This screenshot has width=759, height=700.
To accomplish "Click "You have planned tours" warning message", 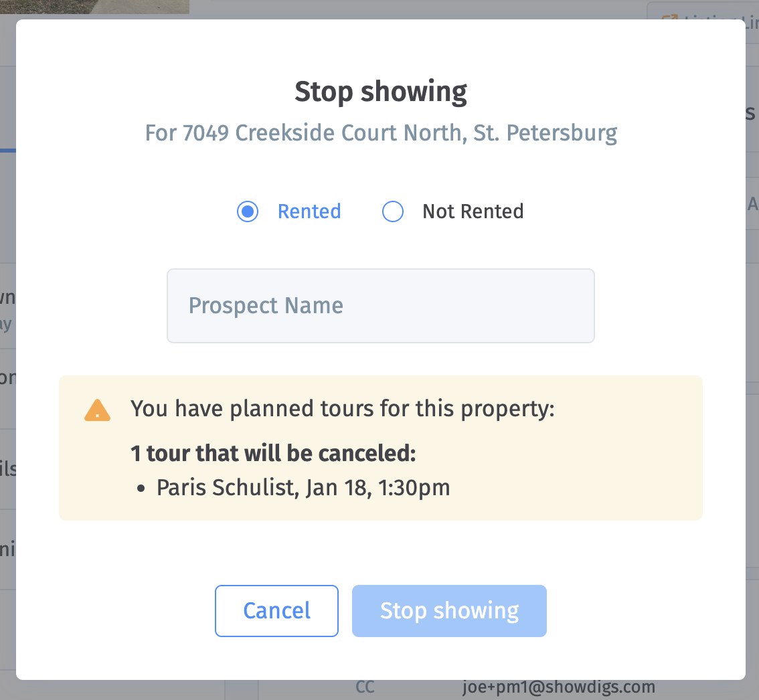I will [343, 408].
